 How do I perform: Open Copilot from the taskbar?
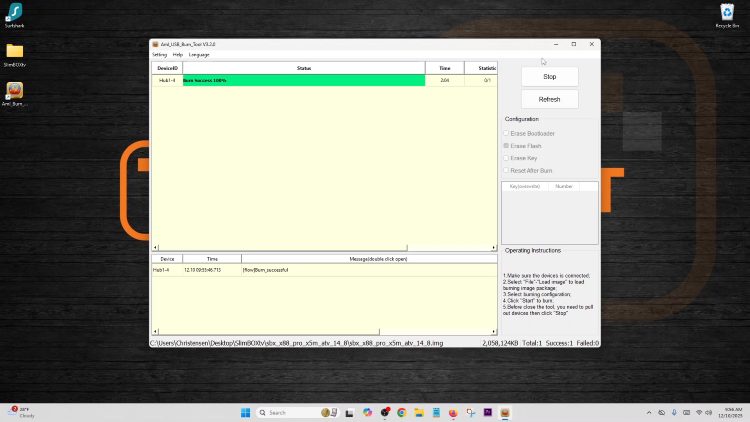pos(367,412)
